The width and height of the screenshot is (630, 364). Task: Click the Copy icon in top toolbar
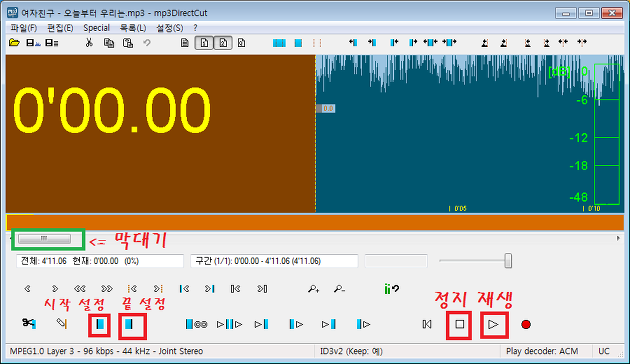pyautogui.click(x=109, y=43)
